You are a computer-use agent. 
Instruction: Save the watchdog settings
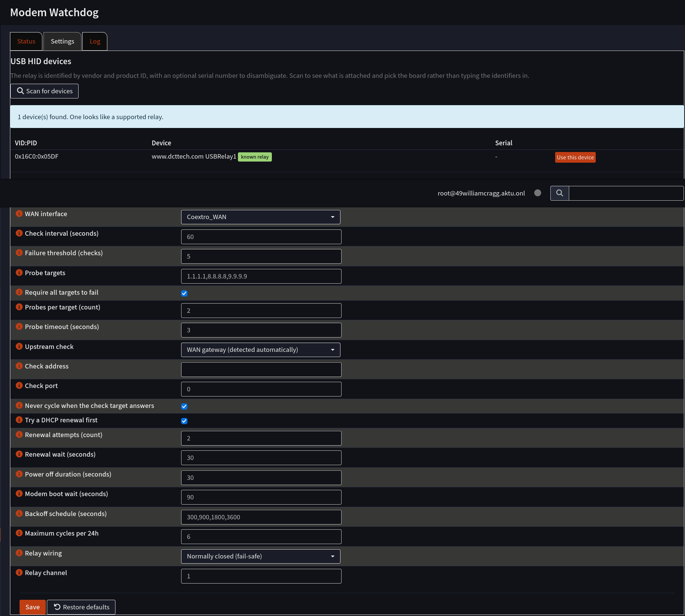(33, 607)
